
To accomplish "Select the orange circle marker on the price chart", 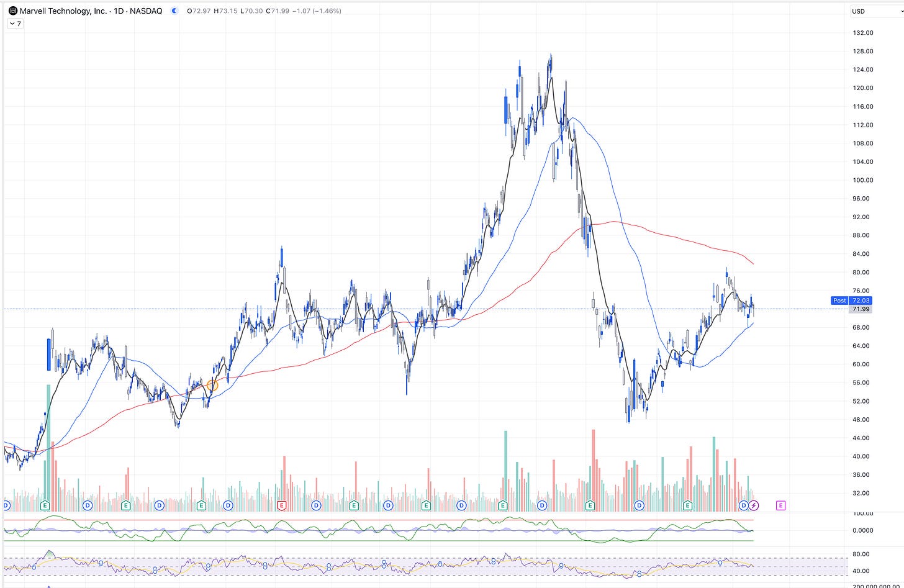I will [213, 386].
